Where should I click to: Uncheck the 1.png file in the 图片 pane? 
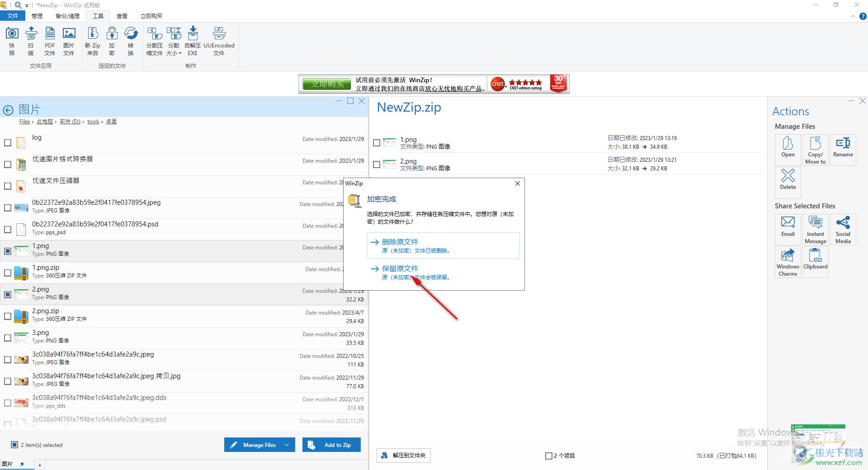pos(8,251)
